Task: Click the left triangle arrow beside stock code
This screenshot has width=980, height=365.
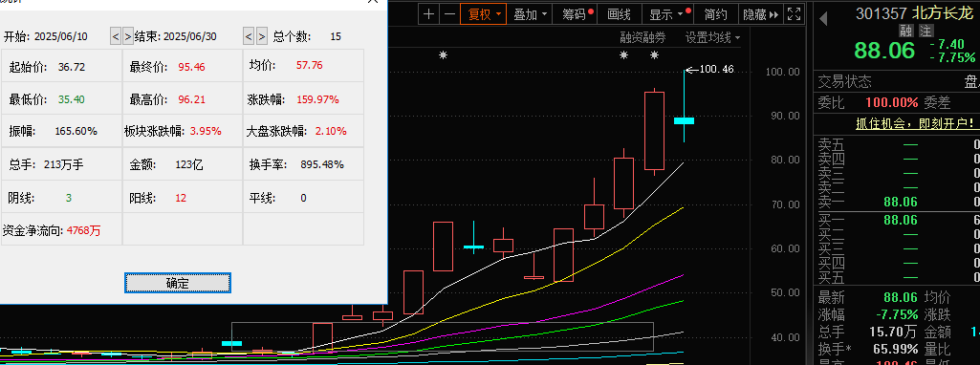Action: point(823,19)
